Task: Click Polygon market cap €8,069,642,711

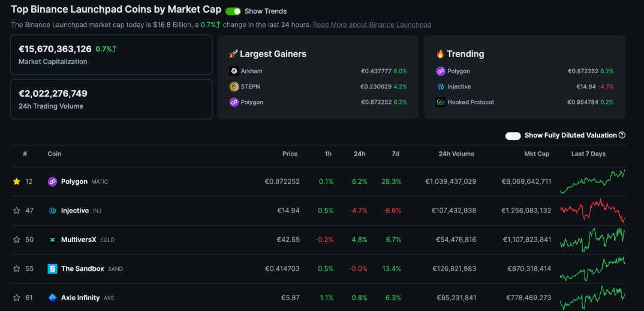Action: (x=526, y=181)
